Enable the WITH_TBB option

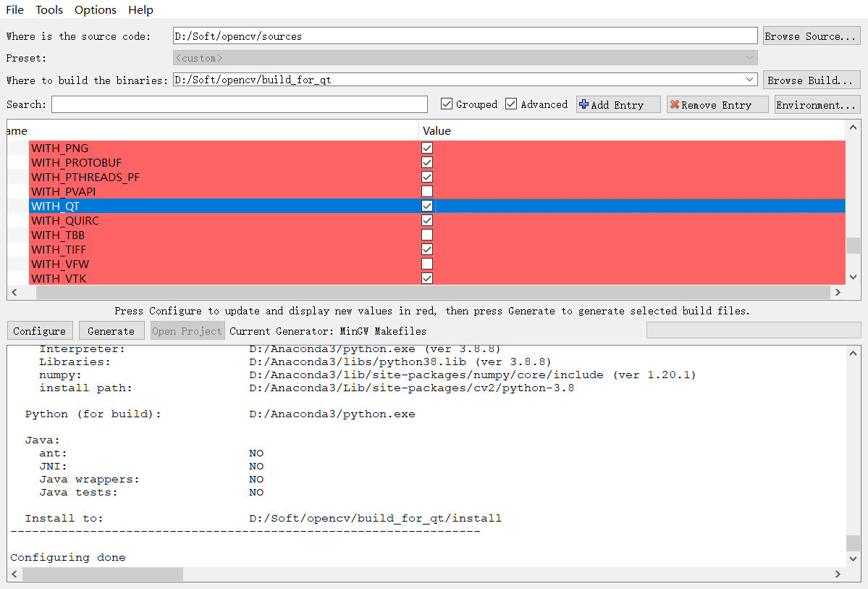[427, 235]
